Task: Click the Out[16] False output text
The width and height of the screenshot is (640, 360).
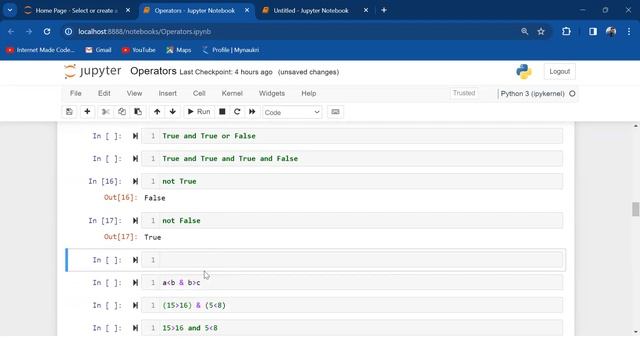Action: coord(155,198)
